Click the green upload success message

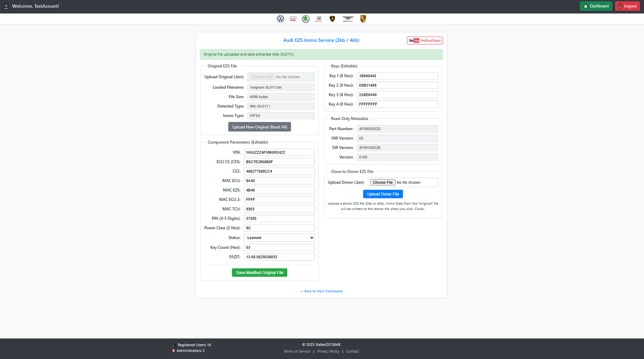point(321,54)
